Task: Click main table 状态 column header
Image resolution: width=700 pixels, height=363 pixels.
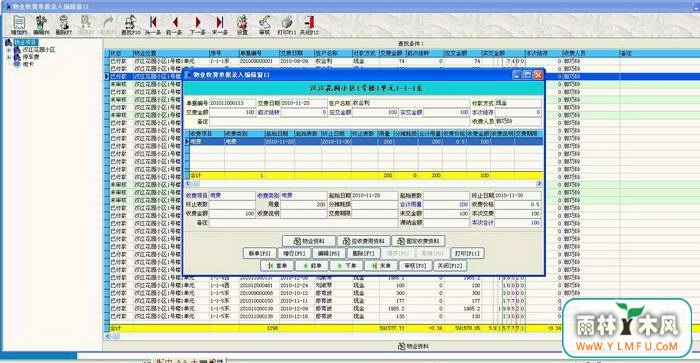Action: [121, 53]
